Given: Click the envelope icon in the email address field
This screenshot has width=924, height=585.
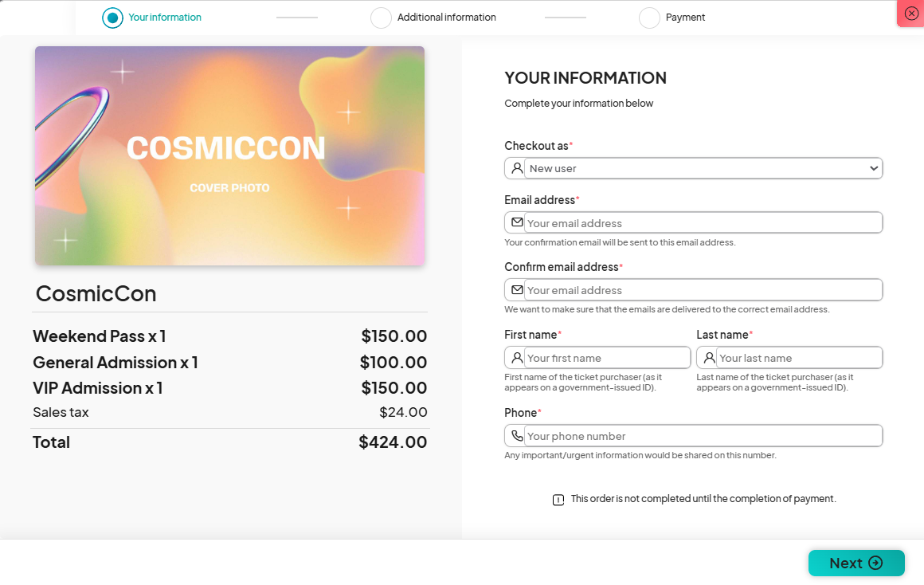Looking at the screenshot, I should 516,222.
